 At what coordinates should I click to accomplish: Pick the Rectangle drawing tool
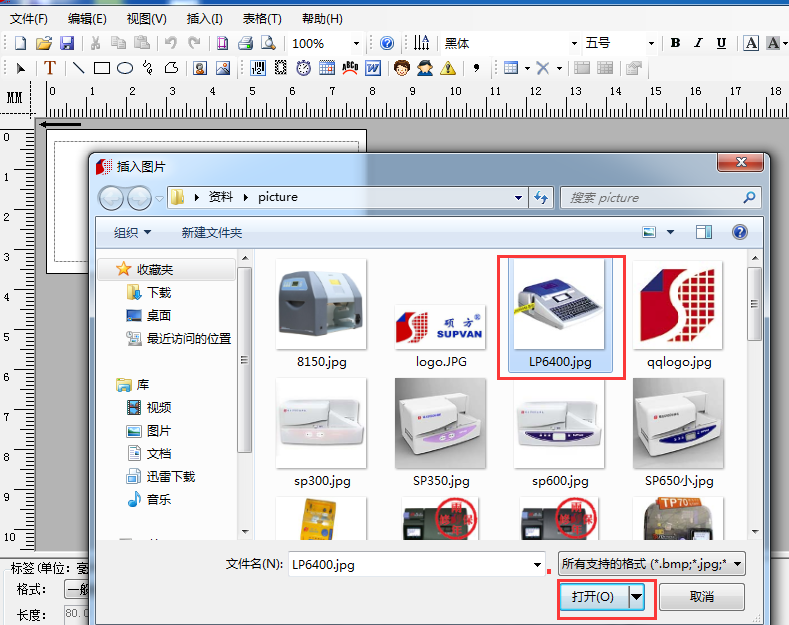tap(101, 68)
